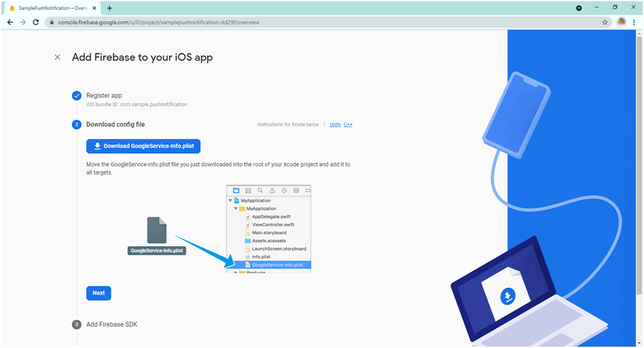The image size is (644, 348).
Task: Select step 3 Add Firebase SDK
Action: pyautogui.click(x=112, y=324)
